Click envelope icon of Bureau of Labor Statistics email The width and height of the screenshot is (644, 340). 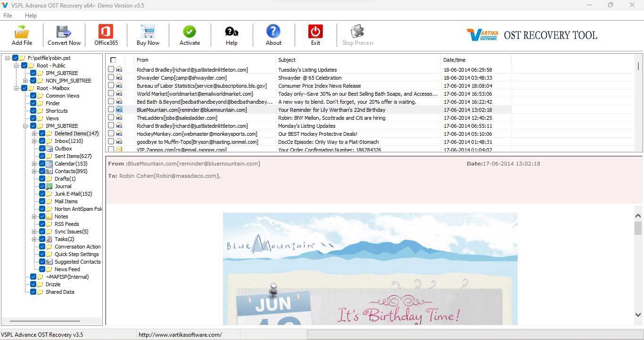(119, 85)
